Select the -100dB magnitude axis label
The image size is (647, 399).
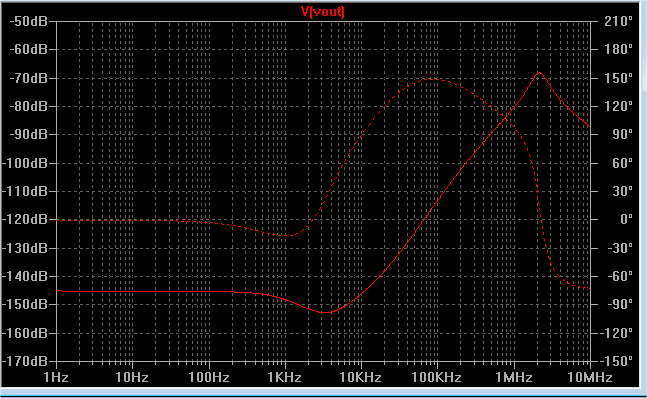pyautogui.click(x=25, y=163)
